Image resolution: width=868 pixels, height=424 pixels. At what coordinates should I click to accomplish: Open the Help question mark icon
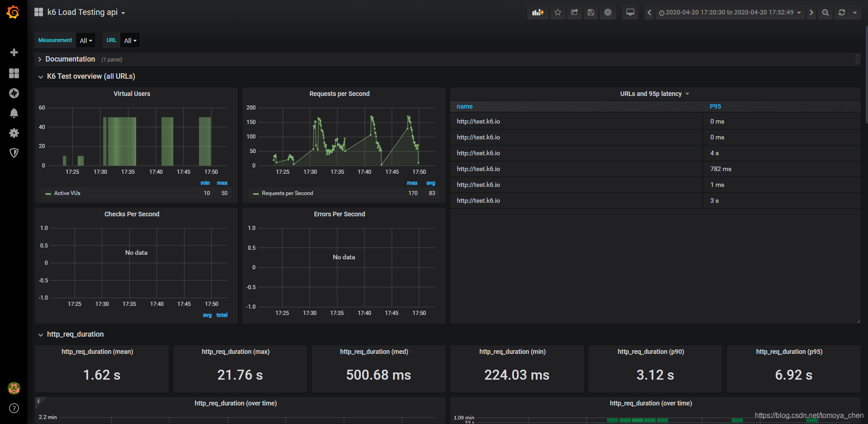coord(14,408)
